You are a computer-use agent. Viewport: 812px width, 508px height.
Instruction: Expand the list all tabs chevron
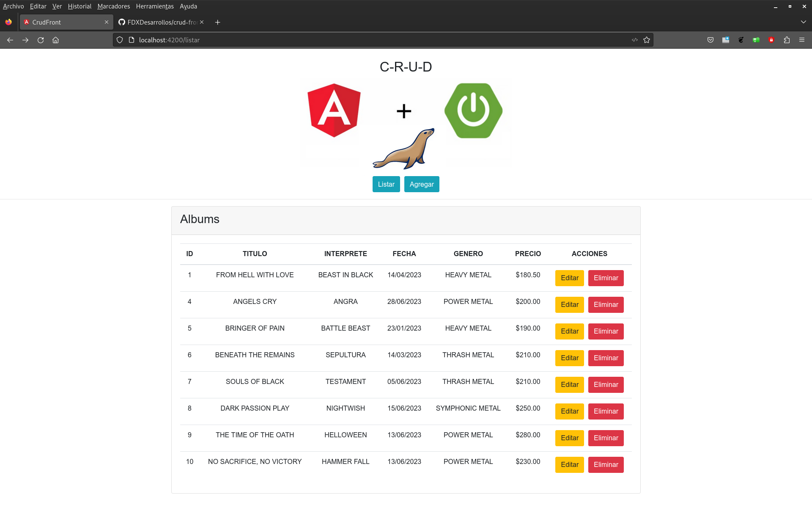click(803, 22)
